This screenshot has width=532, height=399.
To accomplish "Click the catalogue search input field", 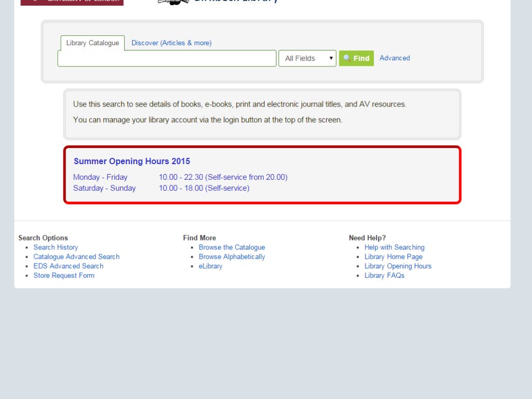I will tap(167, 58).
